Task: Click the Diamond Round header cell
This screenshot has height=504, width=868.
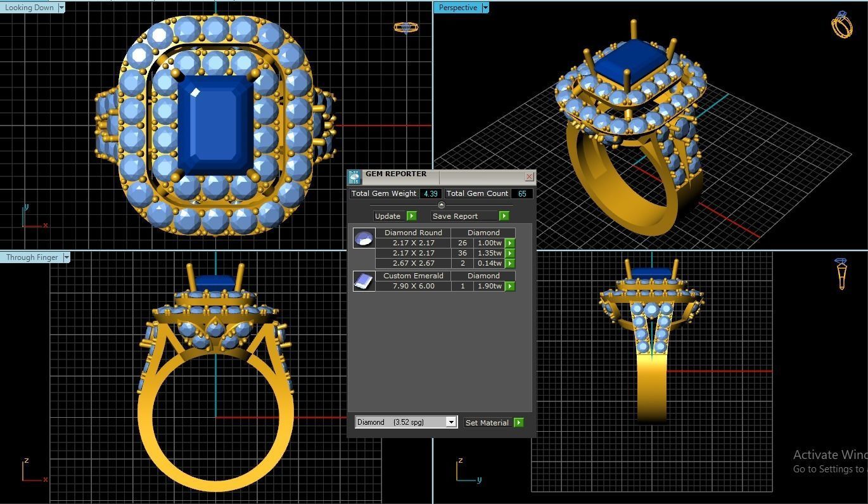Action: (413, 233)
